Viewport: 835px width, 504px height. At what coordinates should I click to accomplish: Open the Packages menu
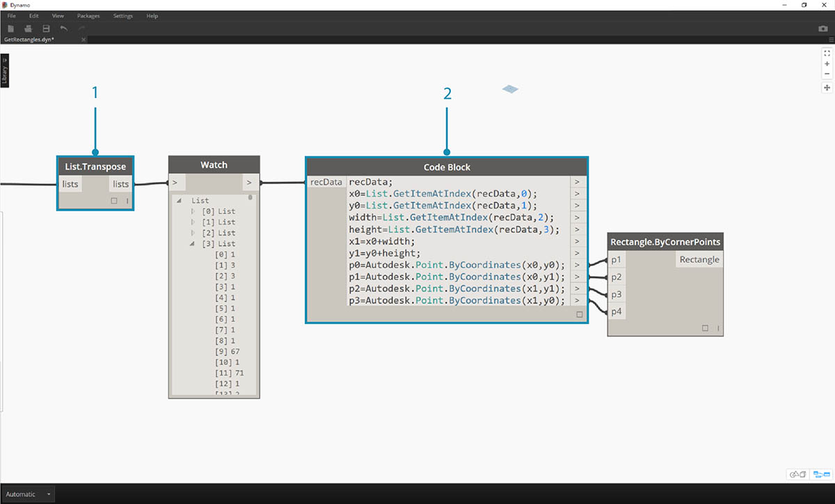click(88, 15)
